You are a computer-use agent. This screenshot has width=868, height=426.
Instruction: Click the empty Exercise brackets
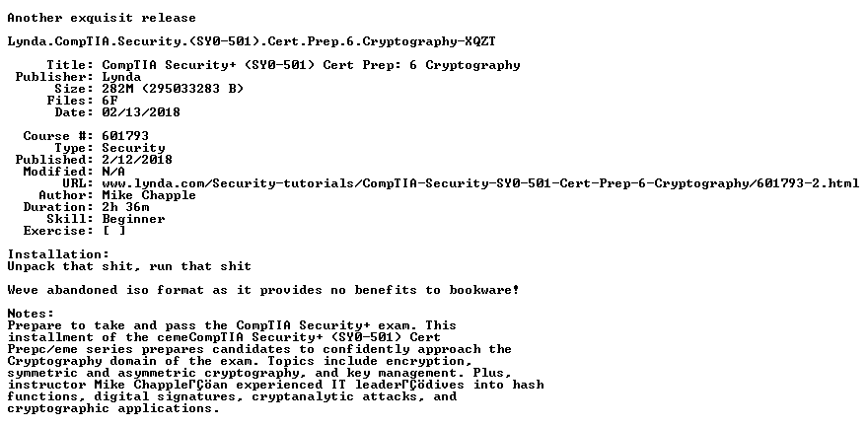(114, 231)
